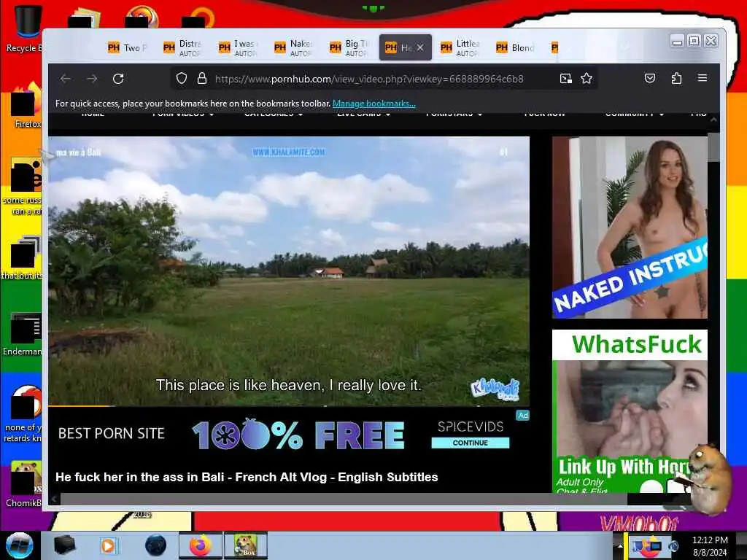The height and width of the screenshot is (560, 747).
Task: Go back using the browser back arrow
Action: click(x=66, y=79)
